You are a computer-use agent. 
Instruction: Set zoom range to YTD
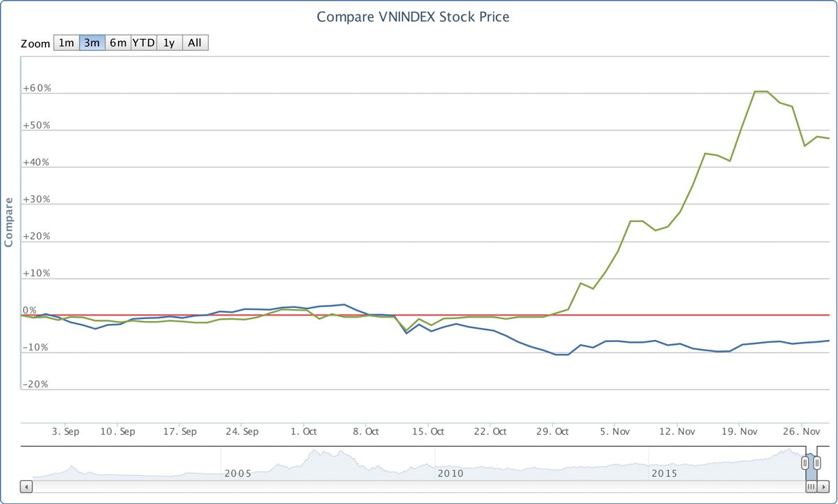click(144, 43)
